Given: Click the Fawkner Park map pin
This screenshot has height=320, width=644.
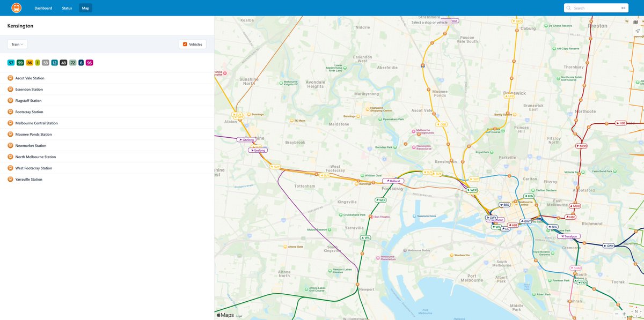Looking at the screenshot, I should click(549, 280).
